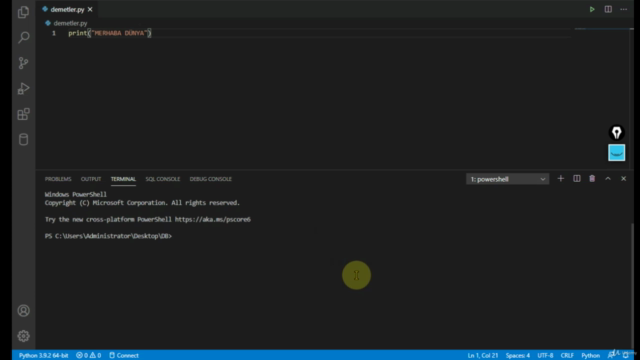
Task: Open the Accounts menu icon
Action: tap(23, 311)
